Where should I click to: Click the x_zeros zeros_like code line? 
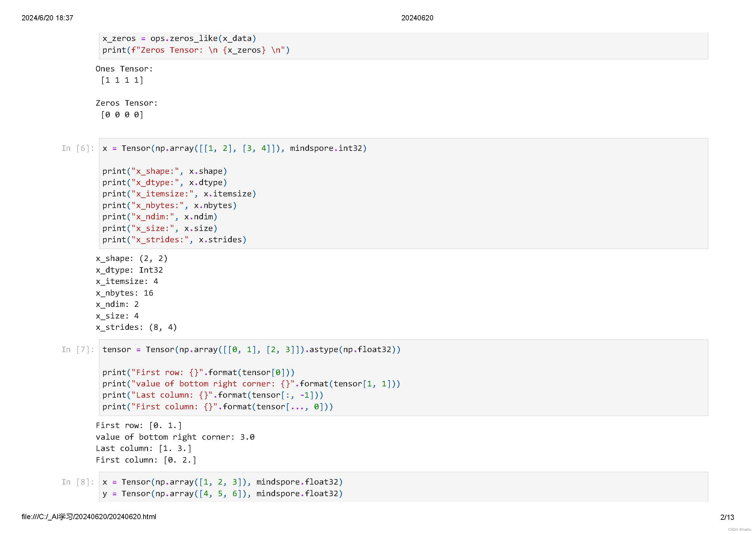(179, 38)
